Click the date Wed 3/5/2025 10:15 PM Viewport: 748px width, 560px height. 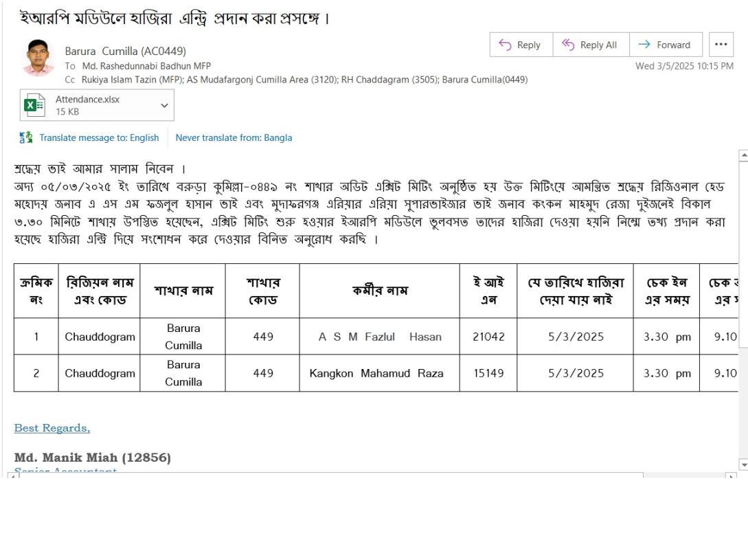684,66
